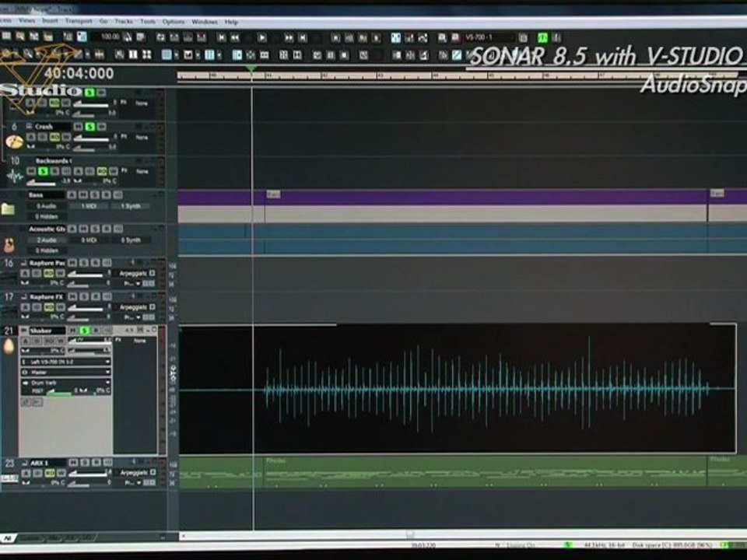Solo the Bass track folder
747x560 pixels.
94,194
